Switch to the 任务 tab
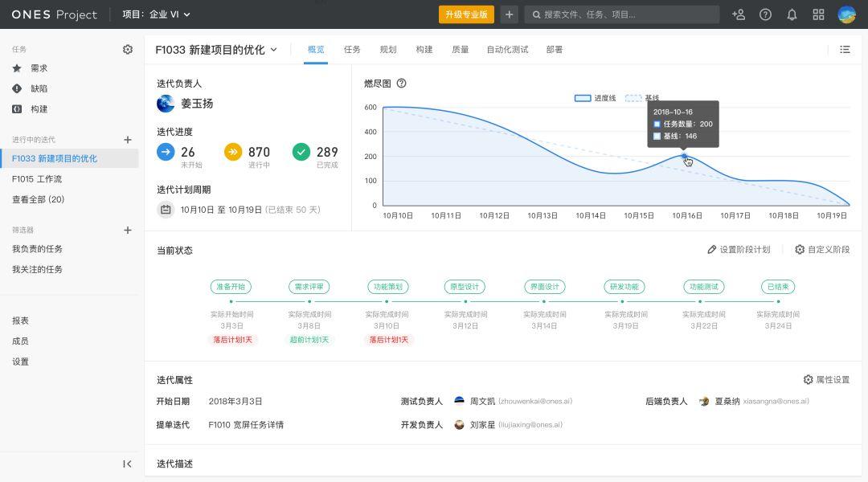The image size is (868, 482). (352, 49)
